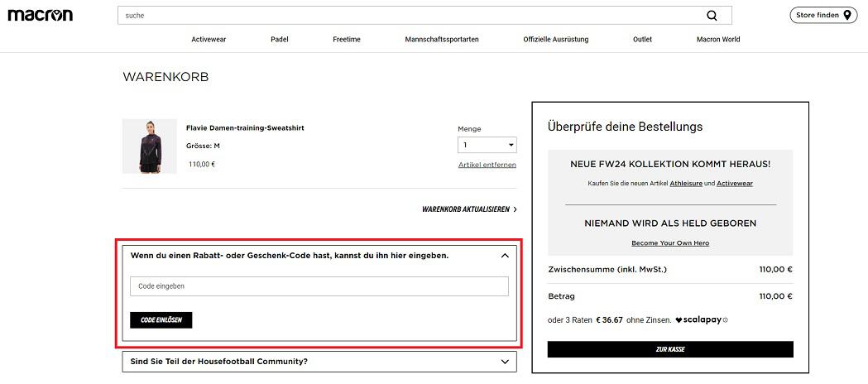Click the Store finden button

pos(823,16)
